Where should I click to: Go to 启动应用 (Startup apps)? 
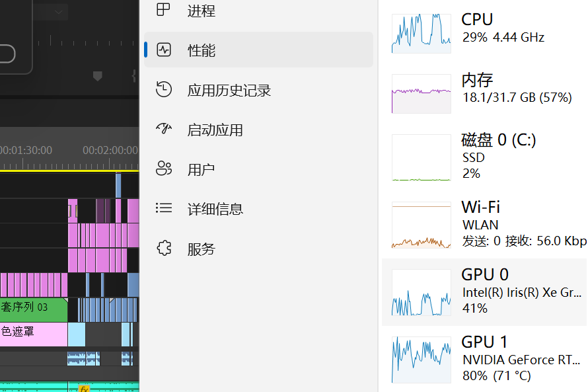(258, 130)
